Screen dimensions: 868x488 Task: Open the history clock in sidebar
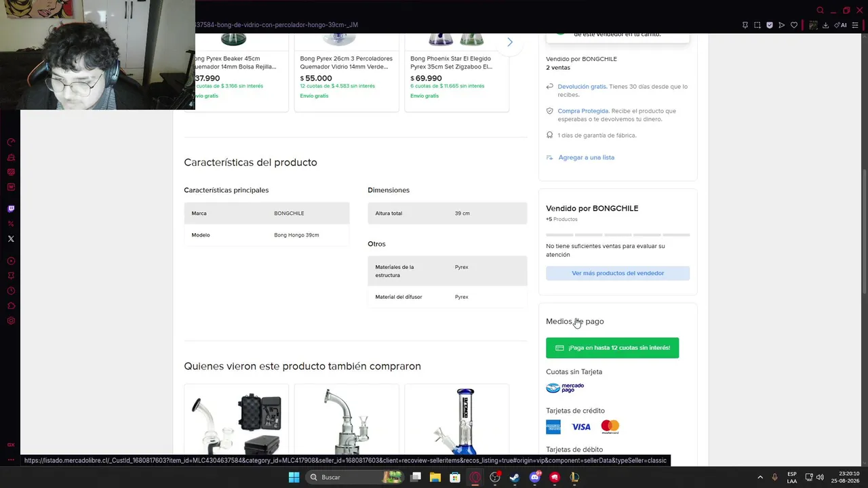click(x=11, y=291)
